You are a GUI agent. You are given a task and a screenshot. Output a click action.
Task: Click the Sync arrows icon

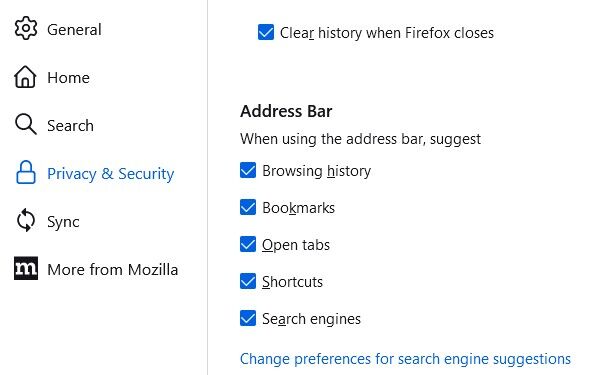pyautogui.click(x=26, y=220)
